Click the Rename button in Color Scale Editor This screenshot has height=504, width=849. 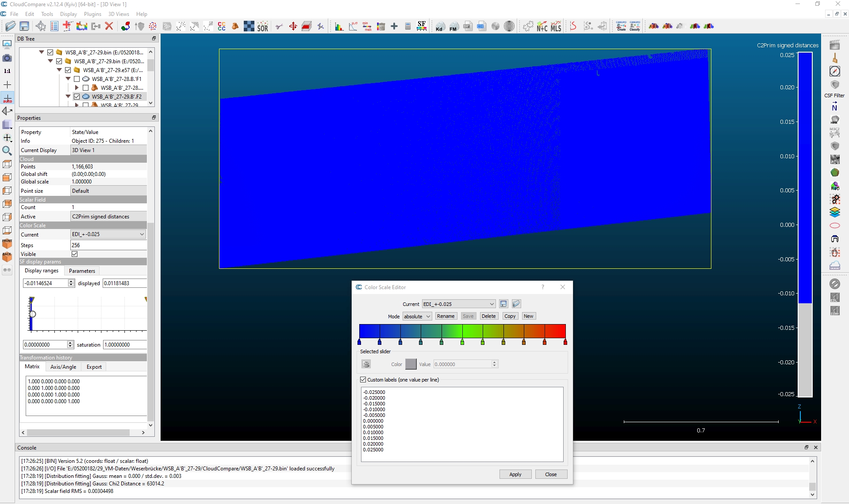pos(446,316)
